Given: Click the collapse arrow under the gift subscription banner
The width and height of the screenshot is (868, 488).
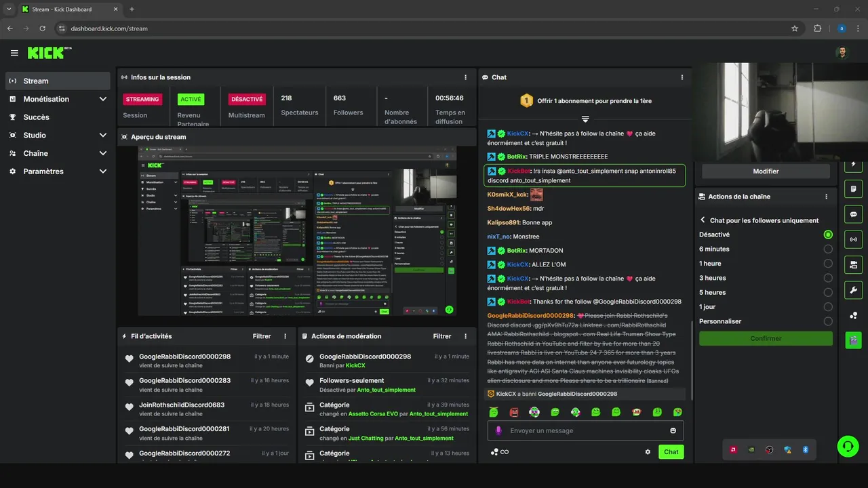Looking at the screenshot, I should 585,119.
